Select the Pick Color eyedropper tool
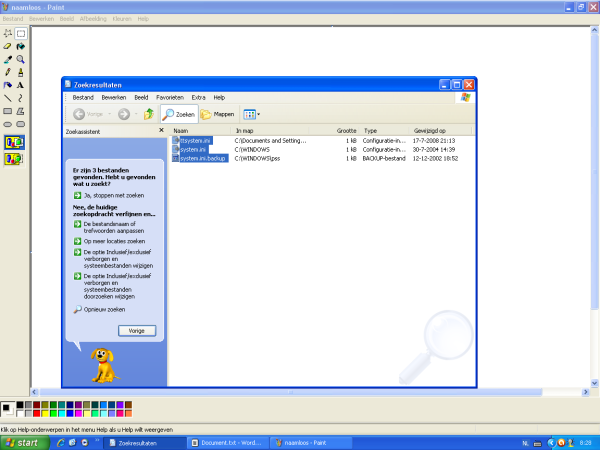The image size is (600, 450). click(x=8, y=59)
